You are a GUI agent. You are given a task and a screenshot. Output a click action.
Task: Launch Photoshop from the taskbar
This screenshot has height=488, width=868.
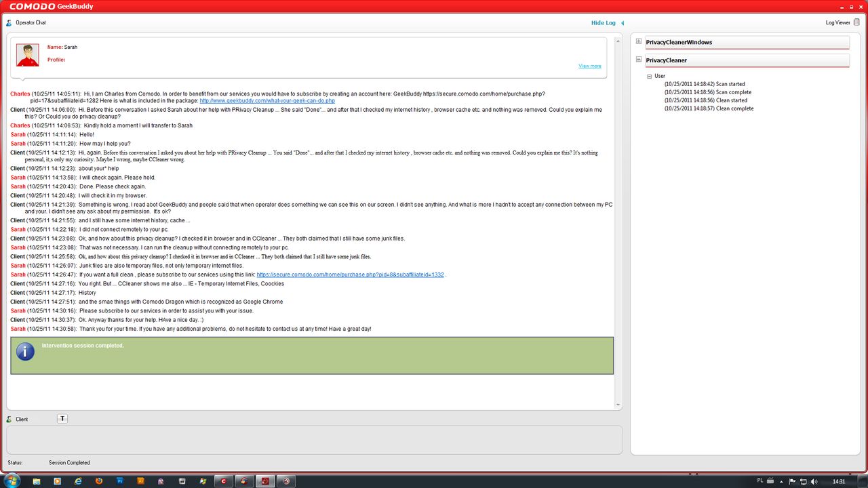120,481
